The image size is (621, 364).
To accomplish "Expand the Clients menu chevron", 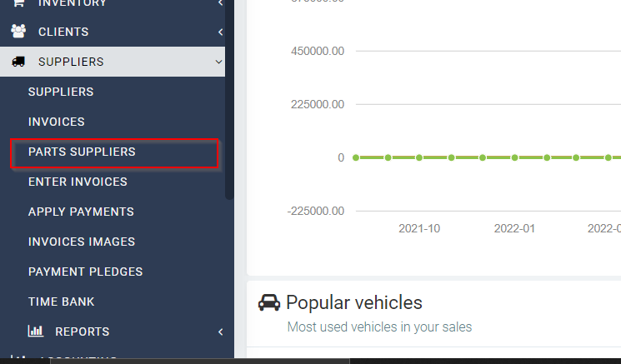I will [219, 32].
